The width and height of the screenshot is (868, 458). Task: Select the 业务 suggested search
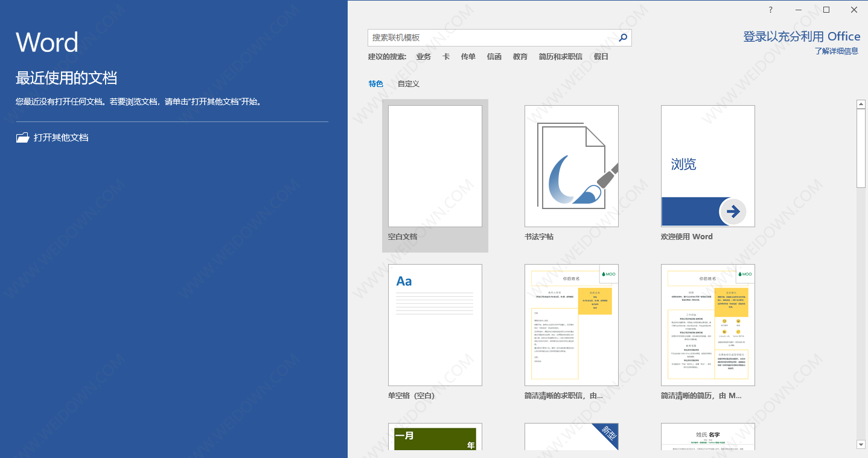click(424, 57)
